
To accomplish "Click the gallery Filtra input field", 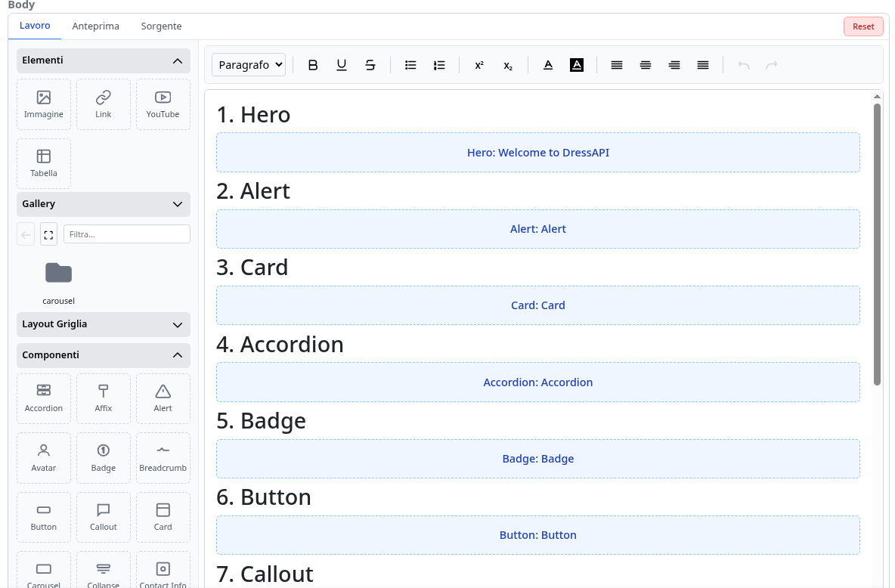I will [x=127, y=234].
